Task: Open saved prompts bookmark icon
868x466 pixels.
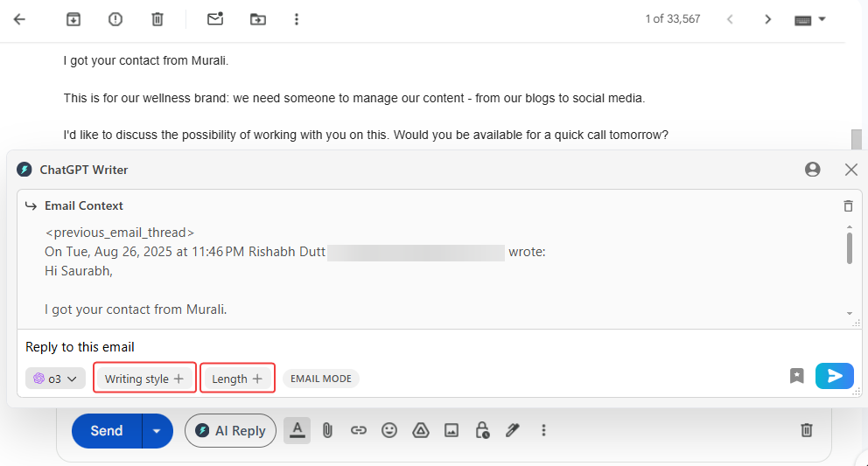Action: [796, 376]
